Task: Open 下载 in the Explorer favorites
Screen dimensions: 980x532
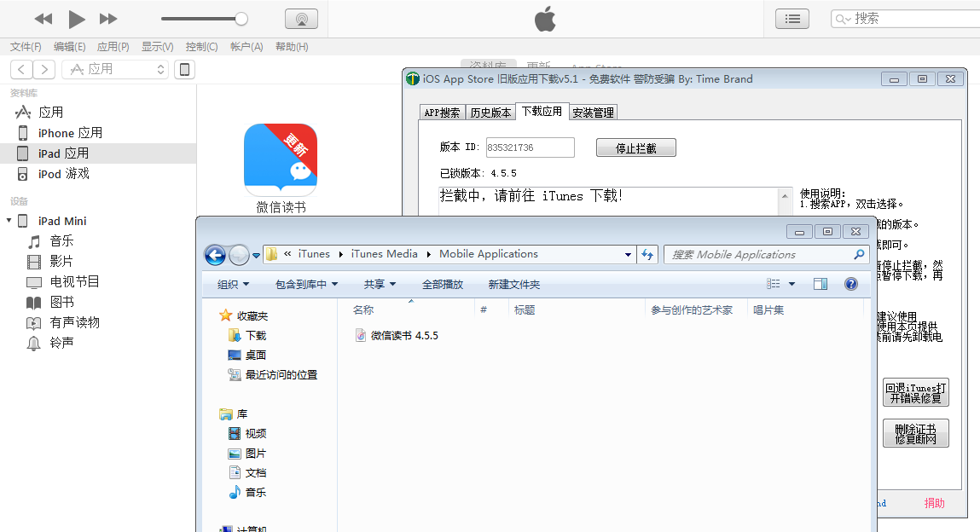Action: 248,336
